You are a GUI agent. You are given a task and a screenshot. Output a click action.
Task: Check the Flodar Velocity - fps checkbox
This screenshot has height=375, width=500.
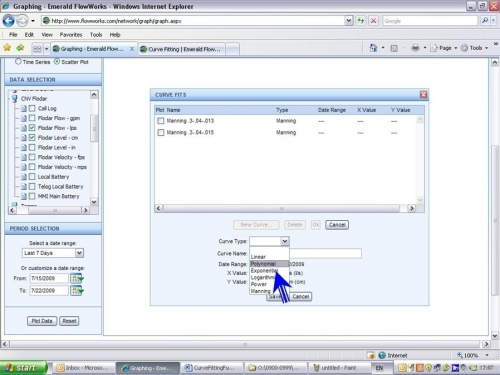(x=32, y=157)
